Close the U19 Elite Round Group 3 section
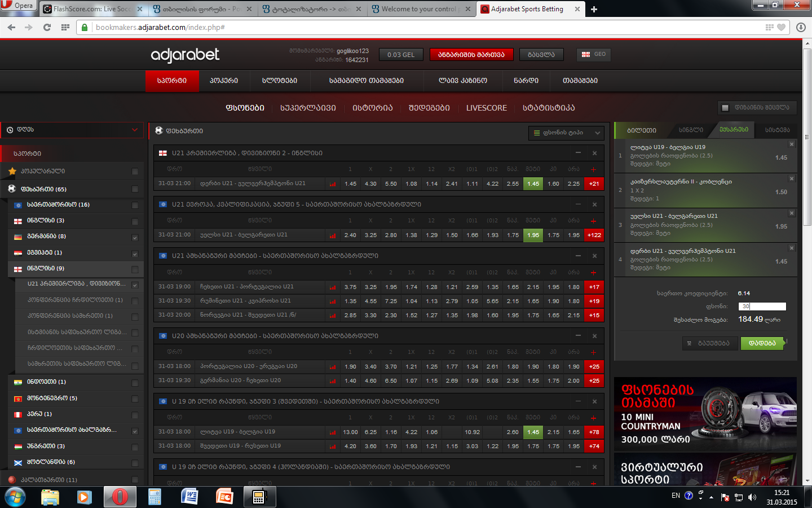This screenshot has height=508, width=812. (x=594, y=401)
